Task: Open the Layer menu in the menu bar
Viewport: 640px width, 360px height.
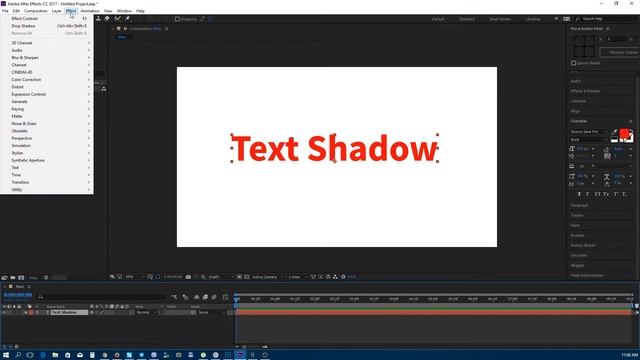Action: tap(56, 11)
